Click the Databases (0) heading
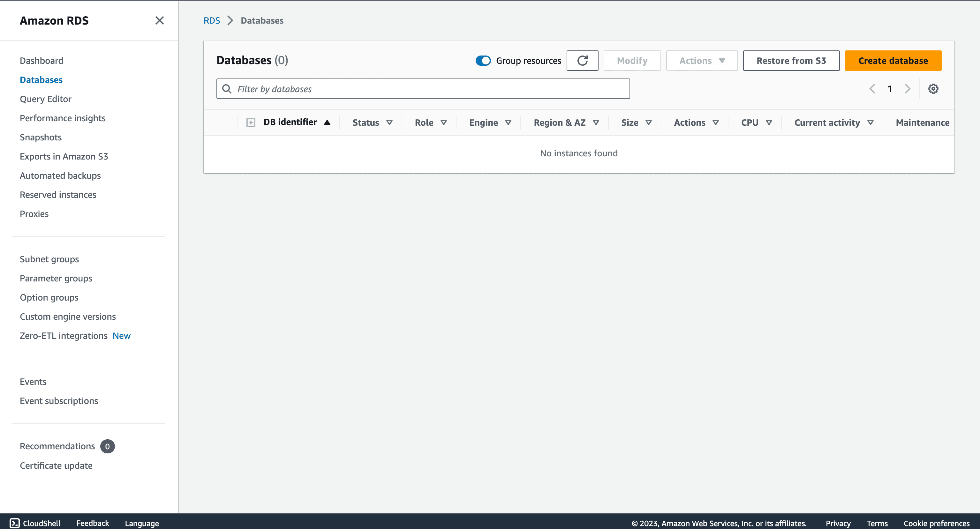The height and width of the screenshot is (529, 980). pos(252,61)
